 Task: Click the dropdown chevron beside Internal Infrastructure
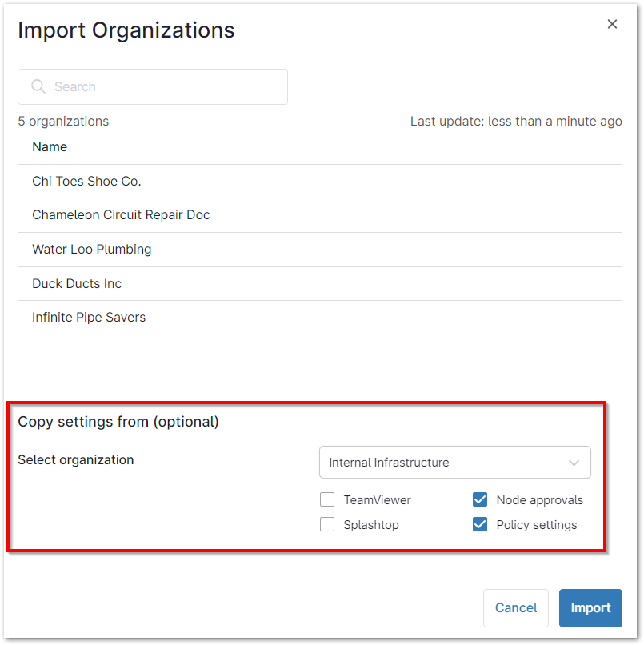[574, 462]
